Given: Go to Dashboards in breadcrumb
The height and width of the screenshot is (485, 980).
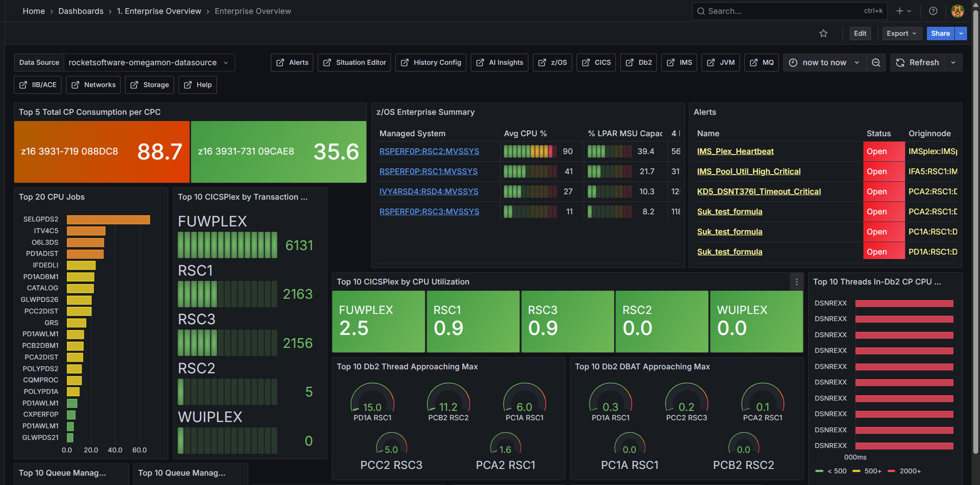Looking at the screenshot, I should point(81,11).
